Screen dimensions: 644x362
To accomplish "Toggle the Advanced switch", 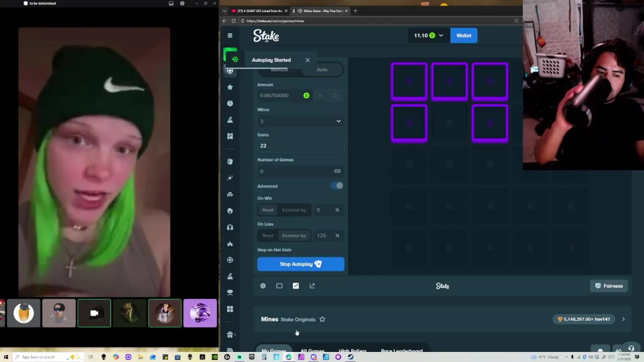I will coord(337,186).
